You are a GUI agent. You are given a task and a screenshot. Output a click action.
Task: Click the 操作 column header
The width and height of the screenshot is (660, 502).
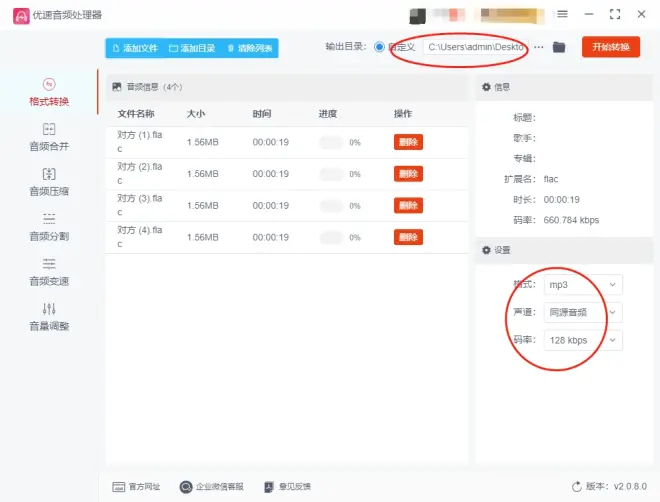[x=403, y=114]
